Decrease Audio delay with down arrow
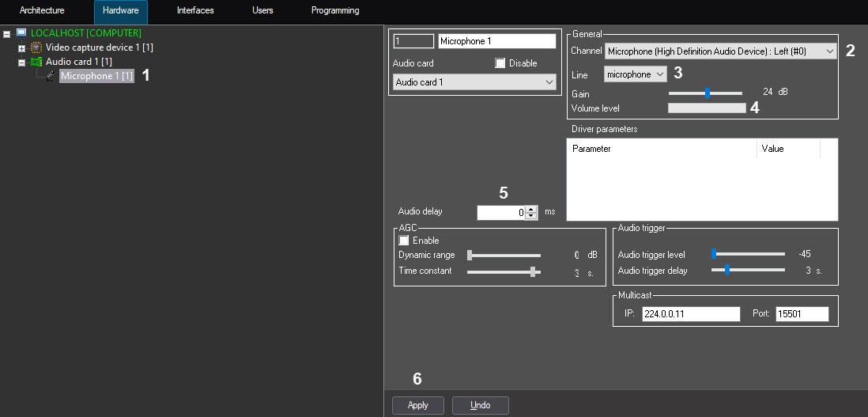 click(531, 216)
